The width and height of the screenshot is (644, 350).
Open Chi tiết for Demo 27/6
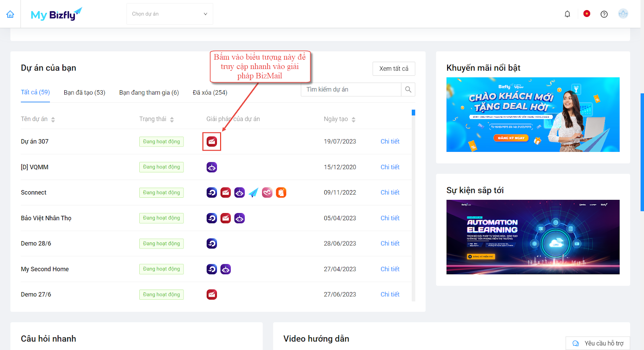point(390,294)
